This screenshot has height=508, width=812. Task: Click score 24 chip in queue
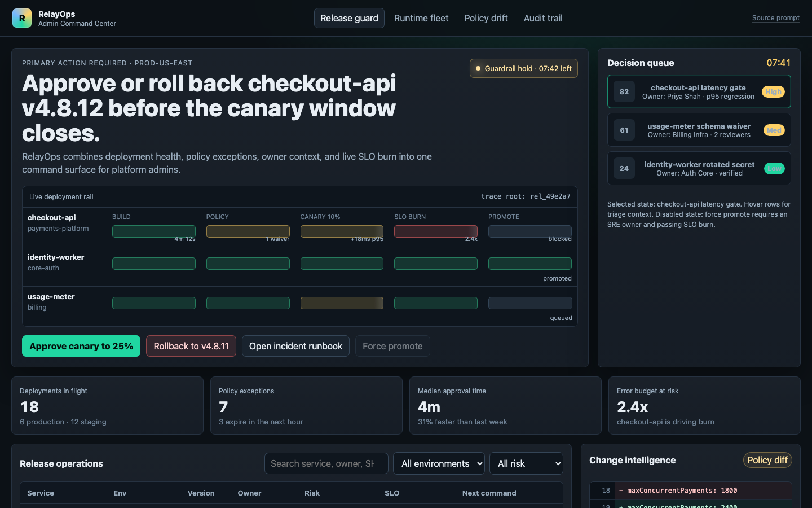624,168
